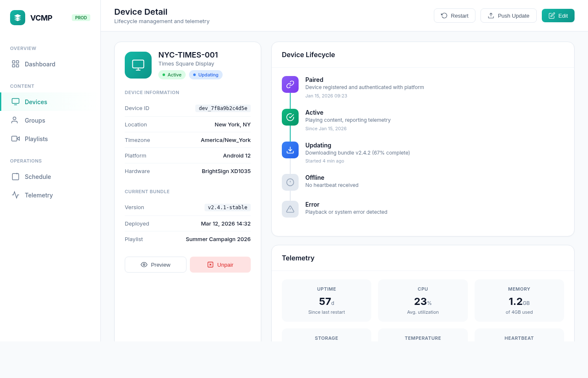The image size is (588, 378).
Task: Open the Telemetry sidebar item
Action: 39,195
